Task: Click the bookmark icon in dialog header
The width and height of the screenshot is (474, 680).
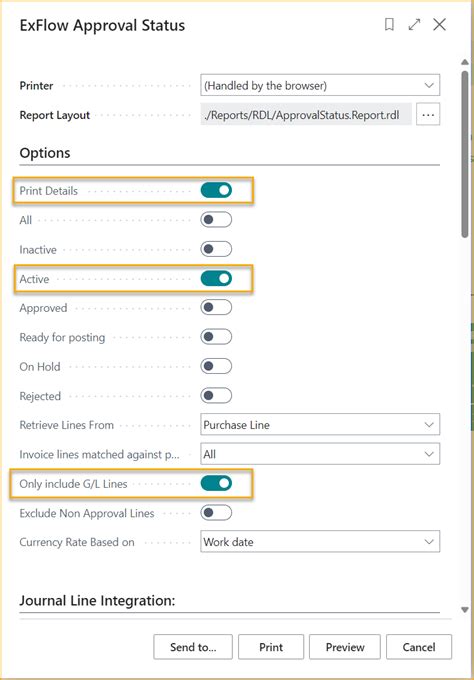Action: click(389, 25)
